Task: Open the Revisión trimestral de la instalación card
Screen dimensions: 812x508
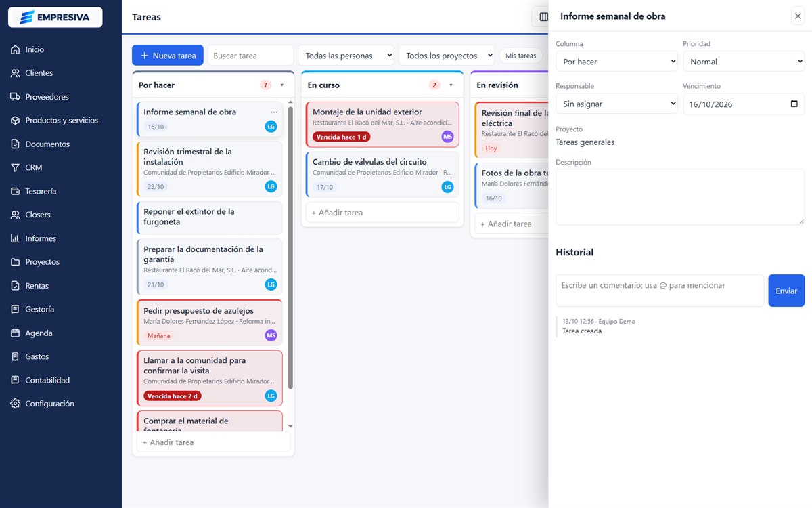Action: pyautogui.click(x=209, y=169)
